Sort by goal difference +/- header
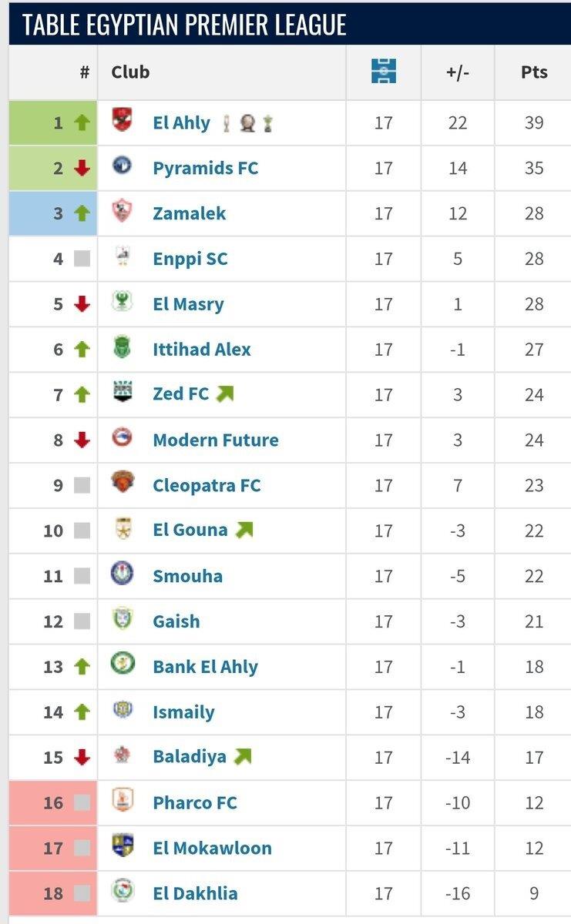The height and width of the screenshot is (924, 571). [x=458, y=72]
